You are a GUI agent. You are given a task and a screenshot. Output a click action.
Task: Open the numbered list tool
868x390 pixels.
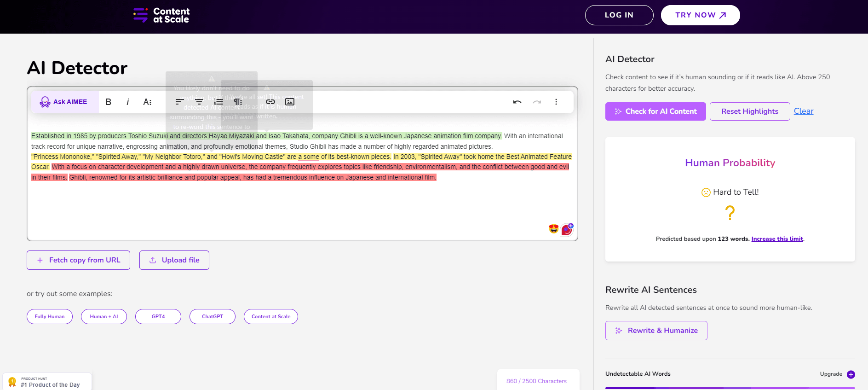(x=218, y=102)
